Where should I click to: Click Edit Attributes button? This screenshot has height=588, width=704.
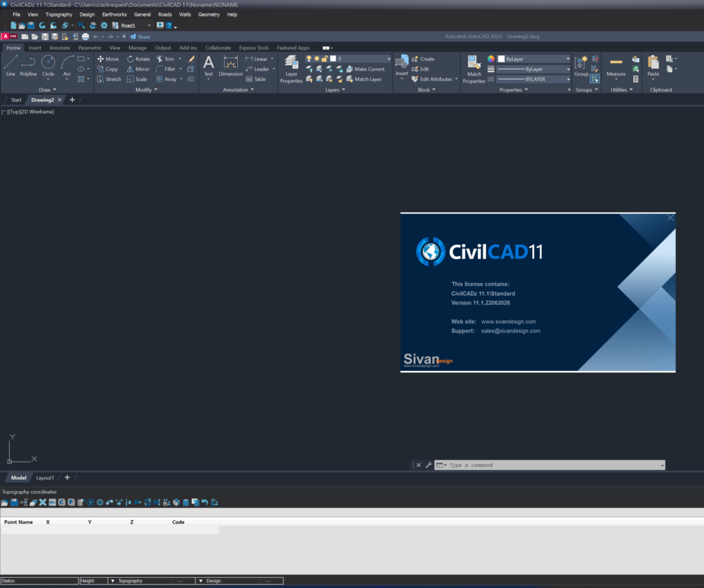pos(432,79)
